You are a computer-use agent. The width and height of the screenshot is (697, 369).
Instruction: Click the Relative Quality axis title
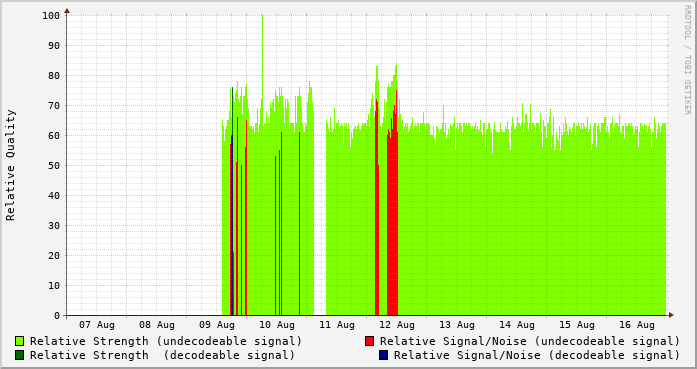[x=11, y=165]
